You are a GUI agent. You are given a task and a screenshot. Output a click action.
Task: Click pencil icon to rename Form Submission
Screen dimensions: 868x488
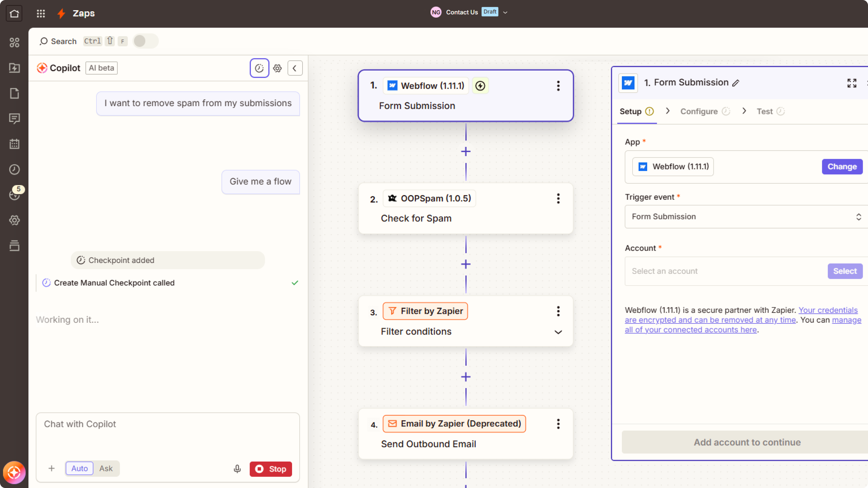pyautogui.click(x=736, y=83)
